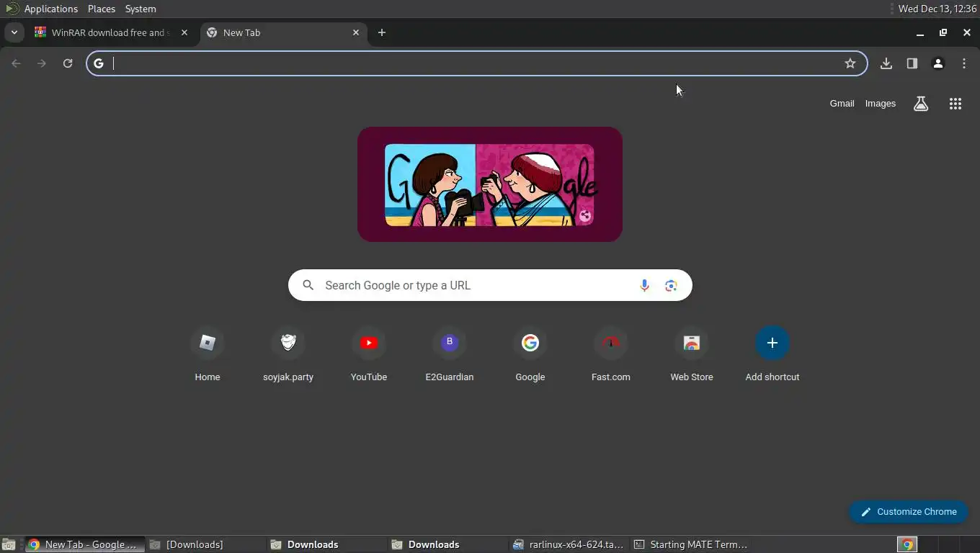Click the browser back arrow
The height and width of the screenshot is (553, 980).
tap(16, 63)
